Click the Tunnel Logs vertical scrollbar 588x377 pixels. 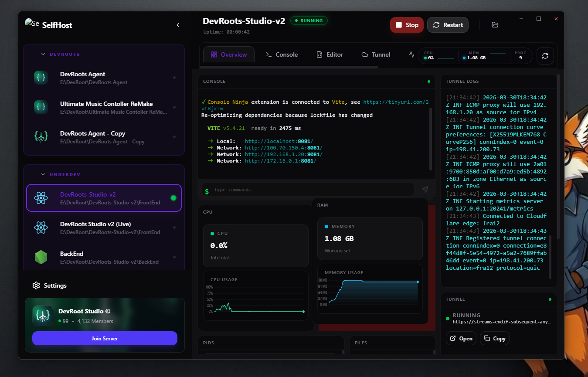tap(550, 257)
